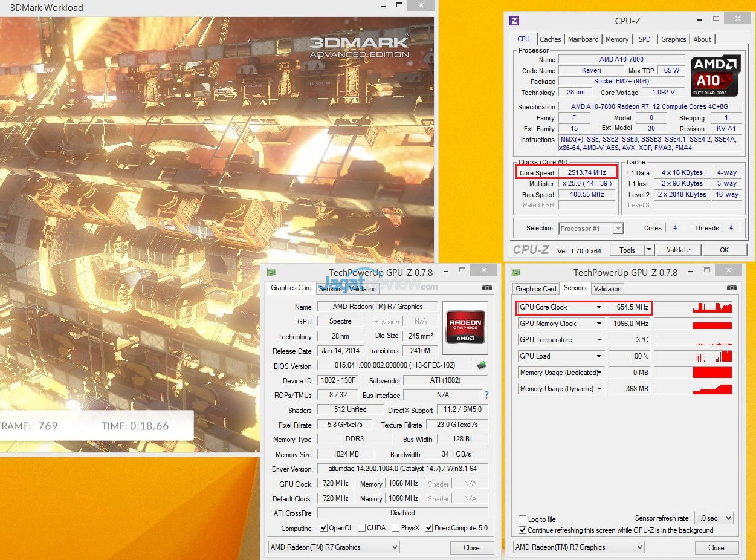Click the GPU Load history graph
The image size is (756, 560).
click(x=693, y=356)
